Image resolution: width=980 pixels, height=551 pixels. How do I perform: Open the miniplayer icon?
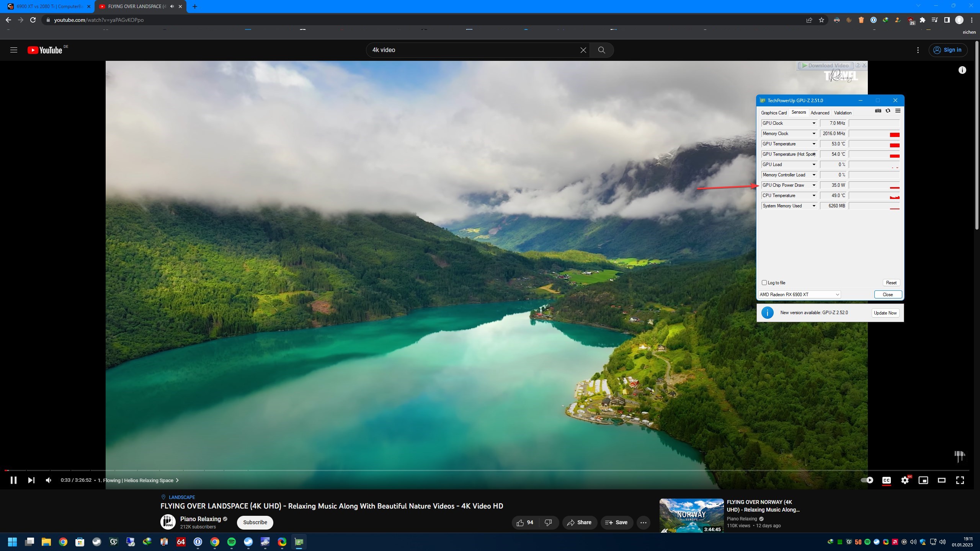pos(923,480)
